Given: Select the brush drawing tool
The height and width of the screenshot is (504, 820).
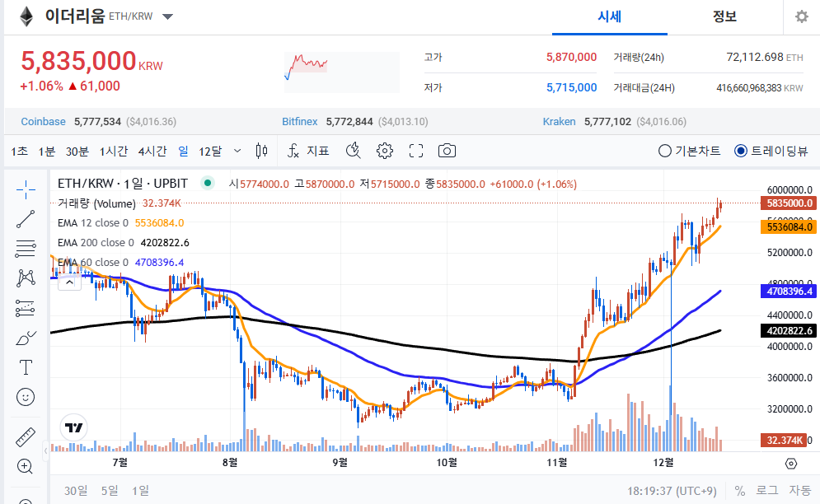Looking at the screenshot, I should [x=26, y=338].
